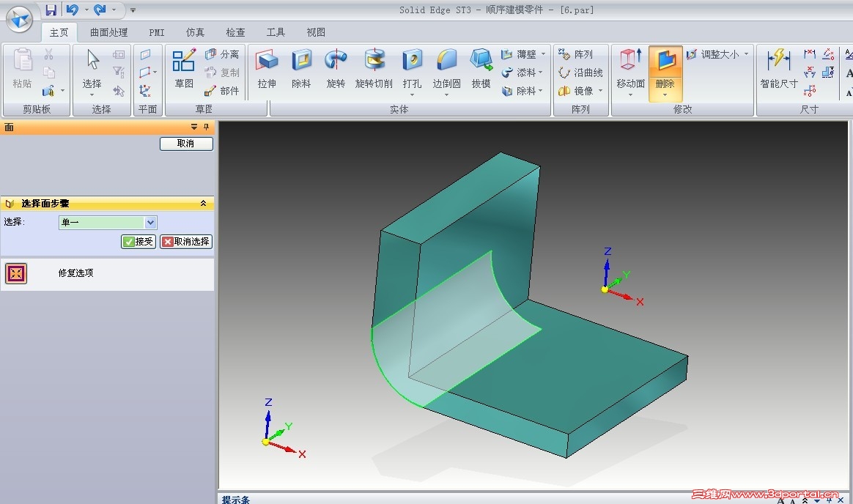Viewport: 853px width, 504px height.
Task: Open the 除料 small dropdown arrow in 实体 group
Action: pyautogui.click(x=541, y=91)
